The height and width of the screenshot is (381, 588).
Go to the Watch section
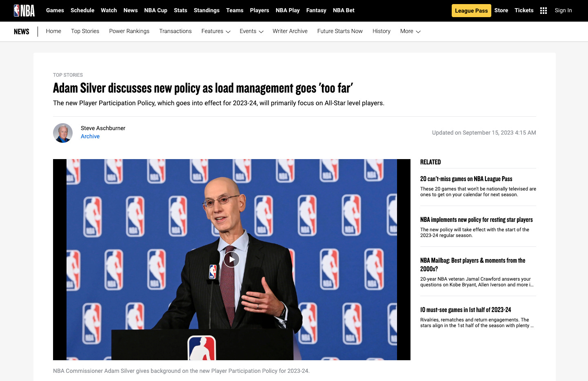click(x=109, y=11)
